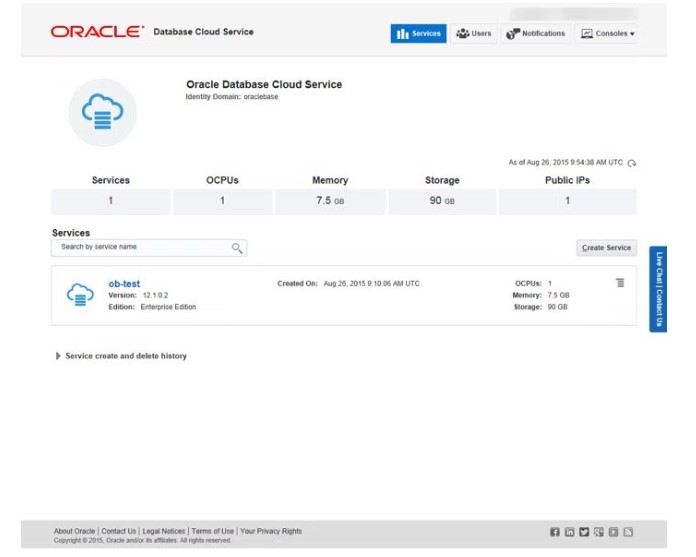Click the Create Service button

point(606,248)
